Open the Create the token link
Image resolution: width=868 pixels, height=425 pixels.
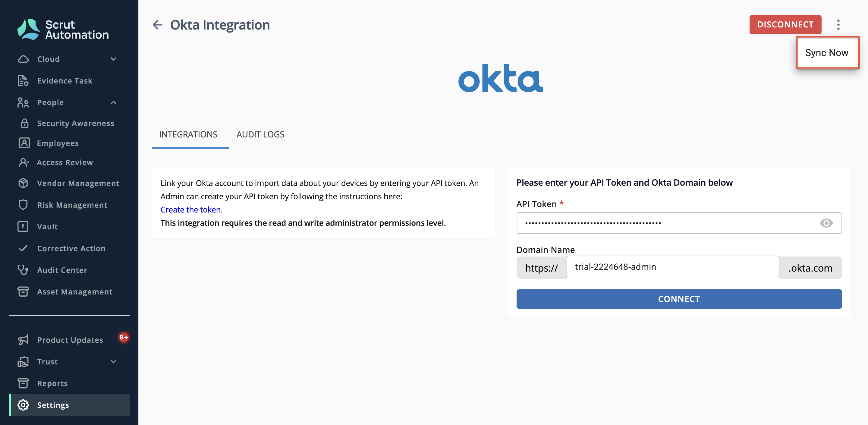point(191,209)
